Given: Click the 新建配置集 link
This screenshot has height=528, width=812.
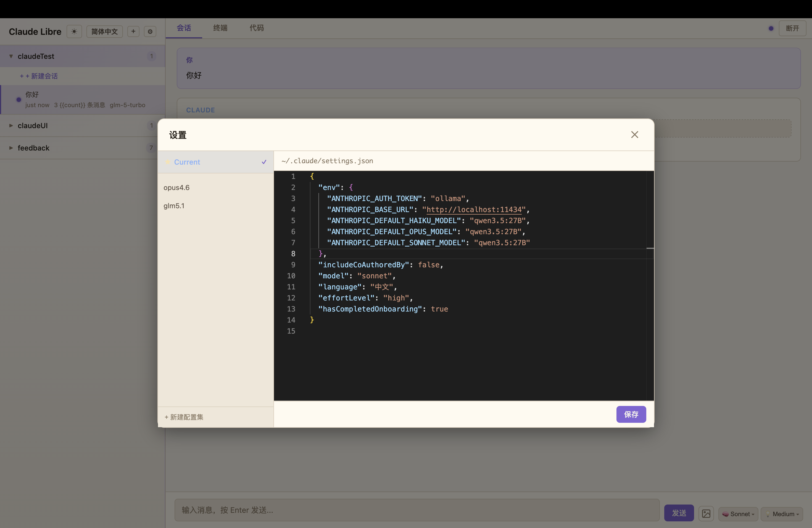Looking at the screenshot, I should click(184, 417).
